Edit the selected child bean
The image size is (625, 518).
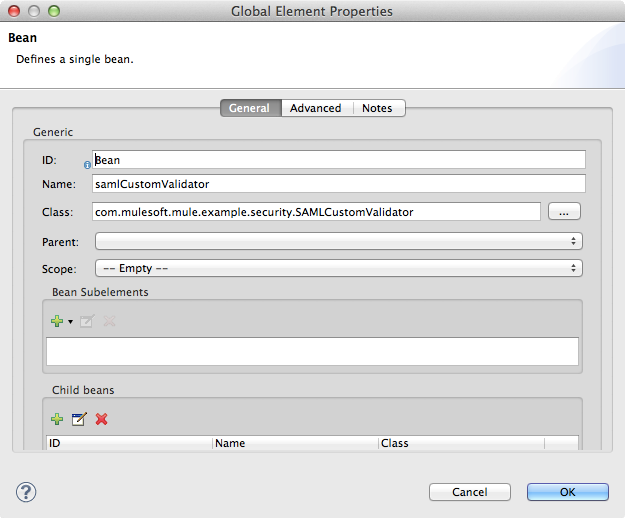(x=79, y=419)
